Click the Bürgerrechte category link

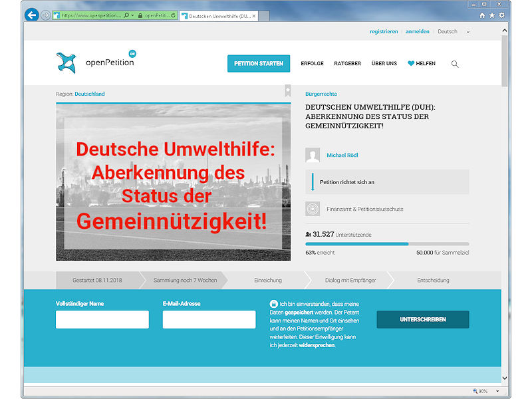click(x=321, y=94)
